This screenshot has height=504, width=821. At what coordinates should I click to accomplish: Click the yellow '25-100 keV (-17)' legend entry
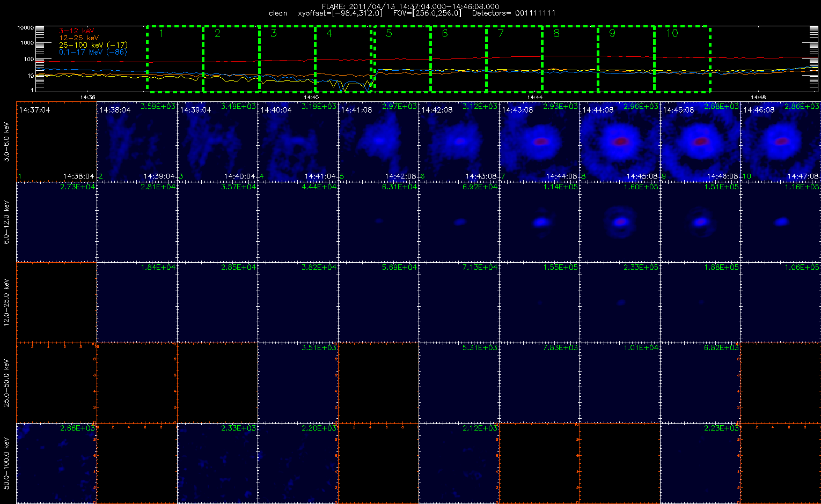coord(93,45)
